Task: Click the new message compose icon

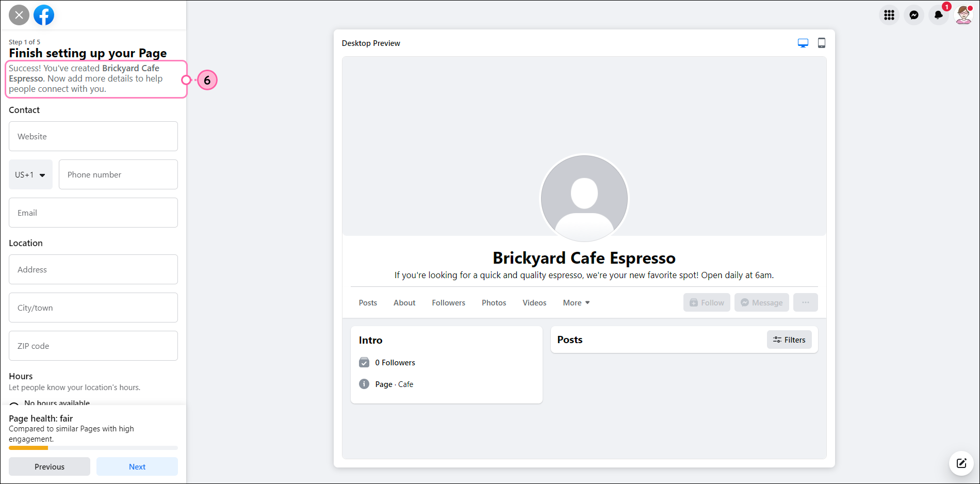Action: pyautogui.click(x=961, y=463)
